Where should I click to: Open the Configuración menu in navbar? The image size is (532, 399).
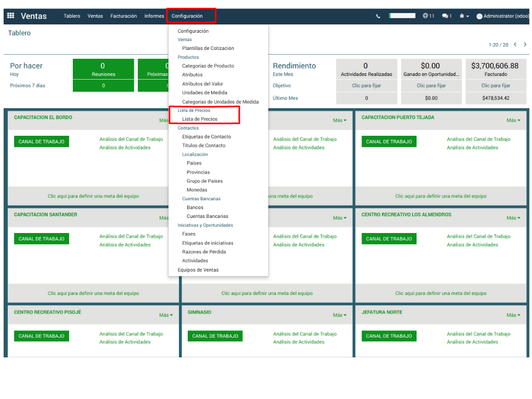[x=187, y=16]
